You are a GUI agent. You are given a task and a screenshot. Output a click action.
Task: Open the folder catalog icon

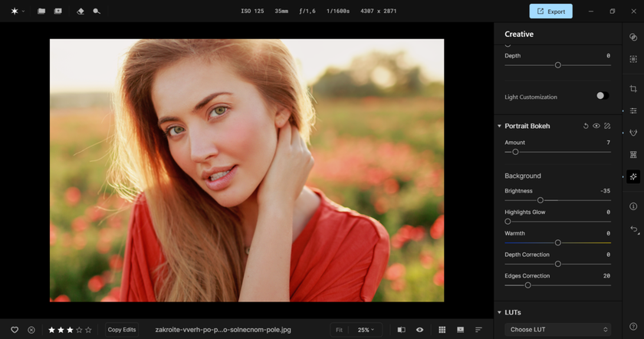(41, 11)
